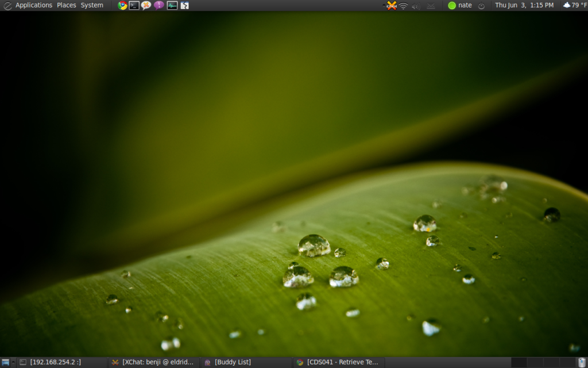Viewport: 588px width, 368px height.
Task: Open the purple Pidgin chat launcher
Action: tap(159, 5)
